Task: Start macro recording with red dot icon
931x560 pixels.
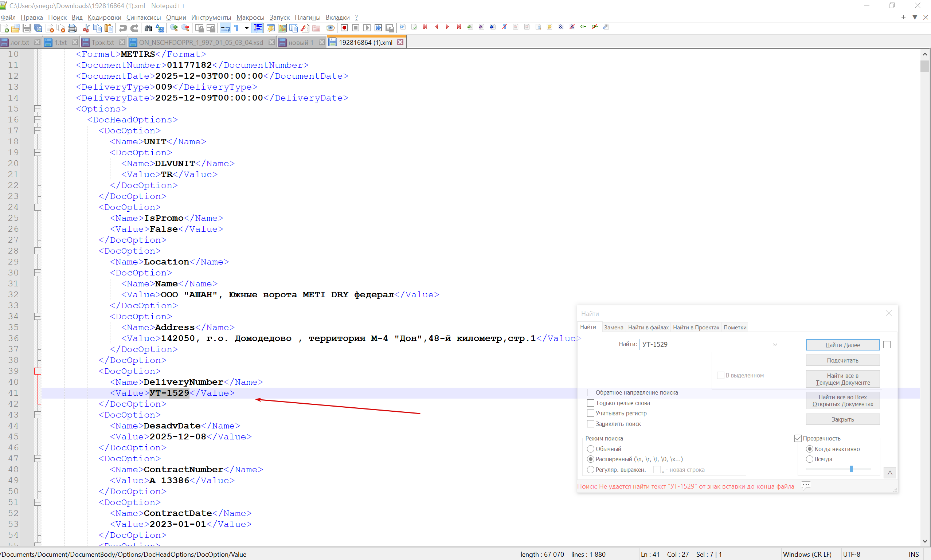Action: click(x=344, y=28)
